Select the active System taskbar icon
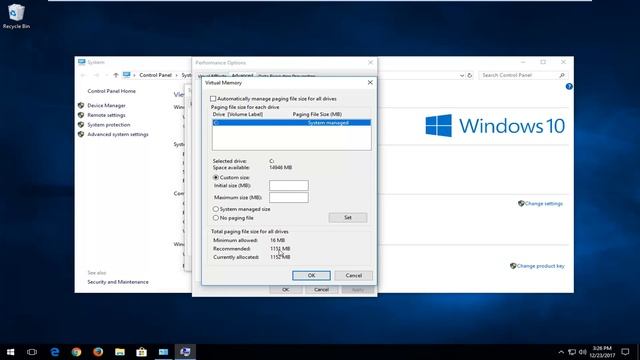Viewport: 640px width, 360px height. pyautogui.click(x=185, y=352)
